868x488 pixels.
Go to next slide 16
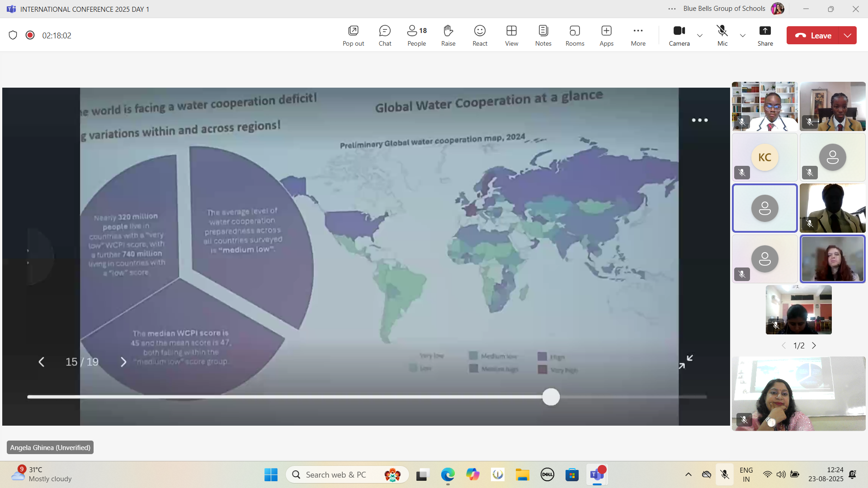click(123, 362)
